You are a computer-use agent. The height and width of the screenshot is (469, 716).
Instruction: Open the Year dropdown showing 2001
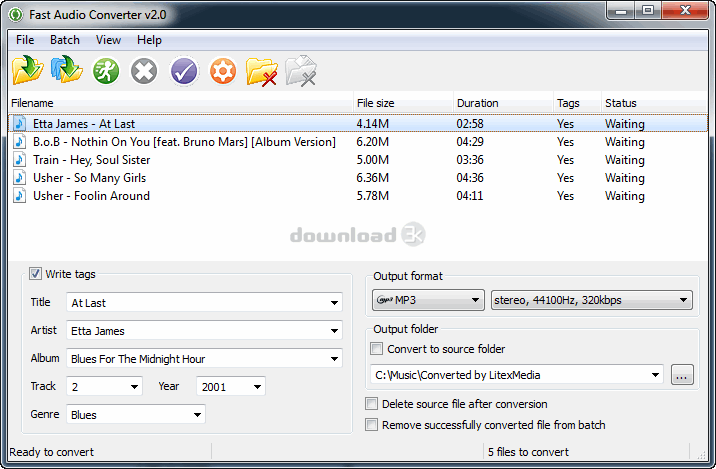coord(258,387)
